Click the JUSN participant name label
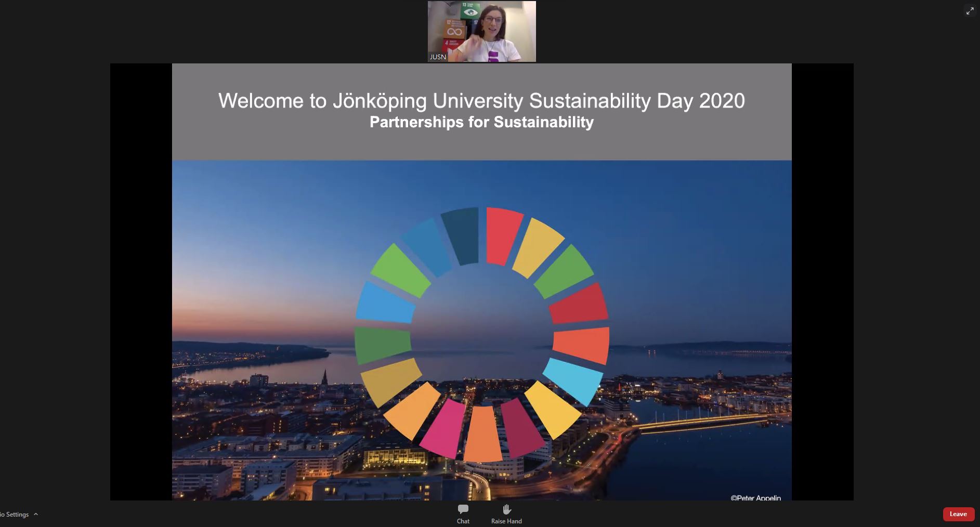The image size is (980, 527). (438, 57)
